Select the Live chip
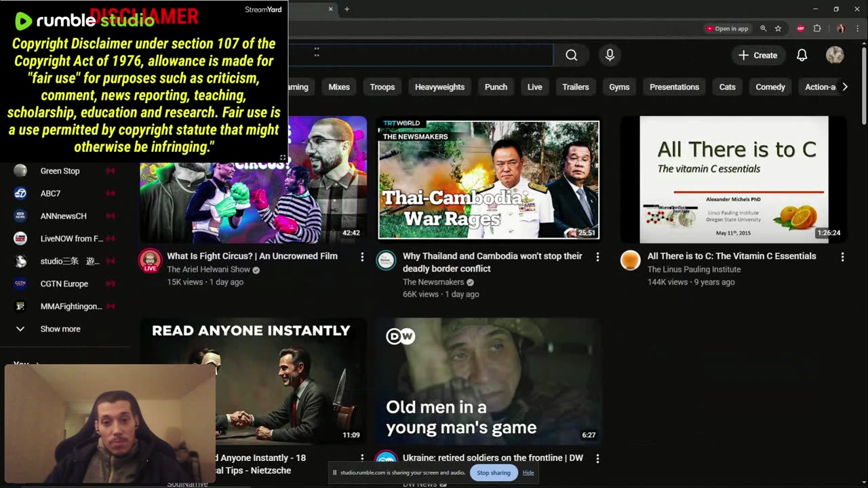The image size is (868, 488). point(535,87)
